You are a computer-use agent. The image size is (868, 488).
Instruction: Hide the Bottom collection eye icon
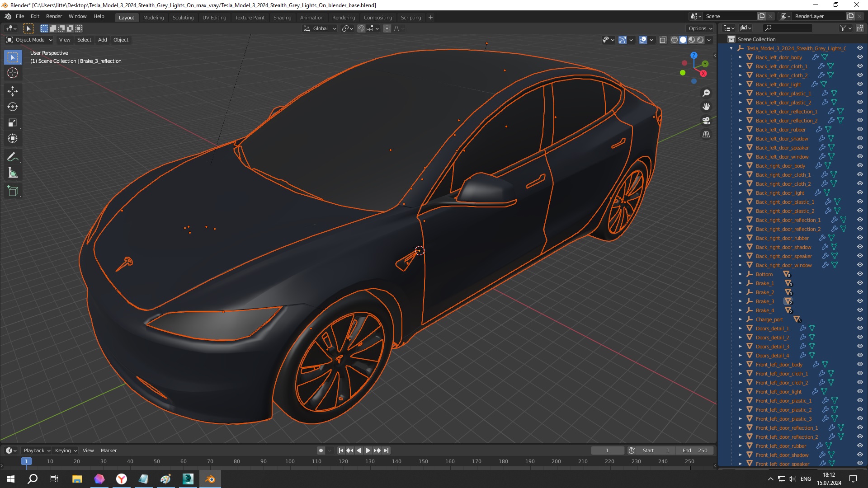860,274
